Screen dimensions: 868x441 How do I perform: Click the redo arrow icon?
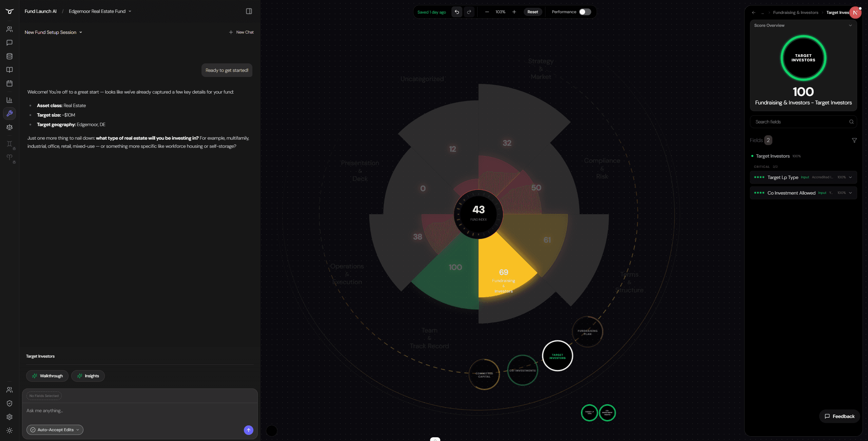pos(469,12)
